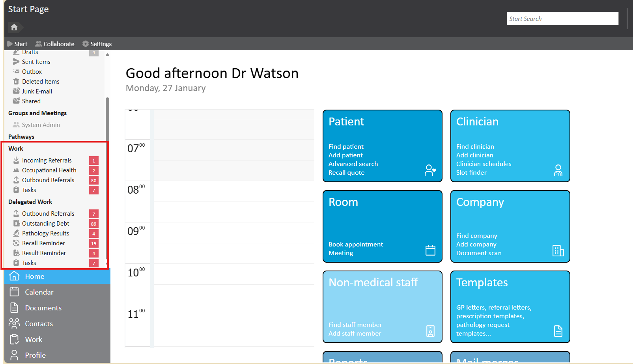Screen dimensions: 633x364
Task: Click the Company tile building icon
Action: click(x=558, y=250)
